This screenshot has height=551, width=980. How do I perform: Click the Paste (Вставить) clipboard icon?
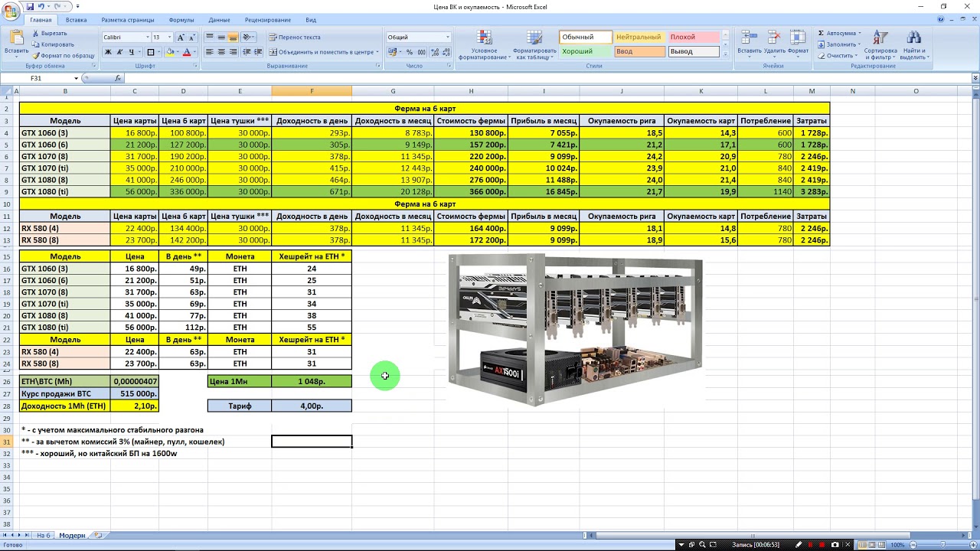16,40
